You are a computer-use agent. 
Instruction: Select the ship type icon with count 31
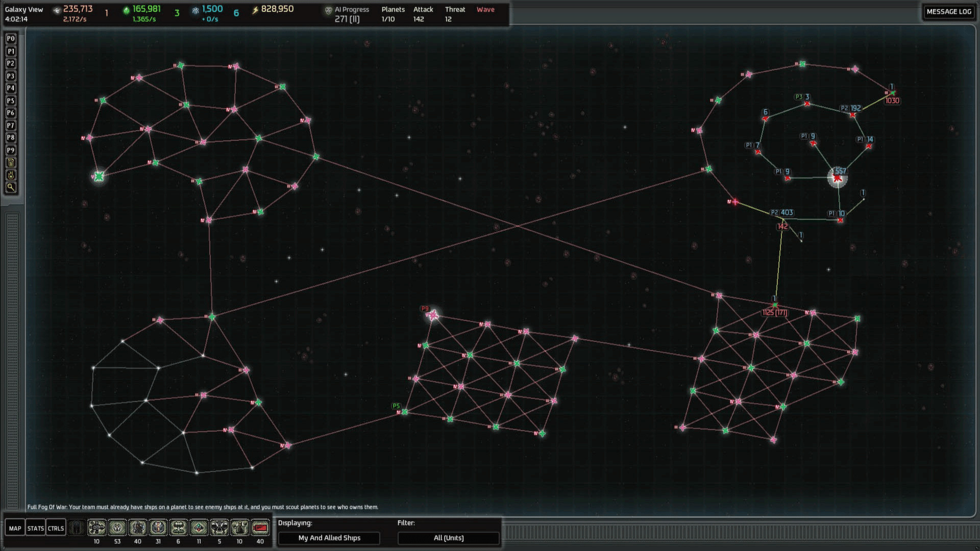158,527
